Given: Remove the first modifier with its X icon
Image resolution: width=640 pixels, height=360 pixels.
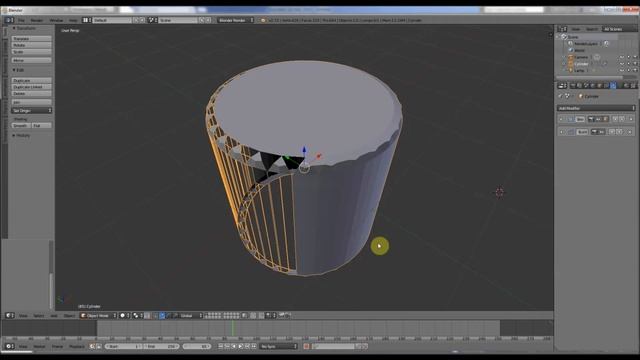Looking at the screenshot, I should tap(631, 119).
